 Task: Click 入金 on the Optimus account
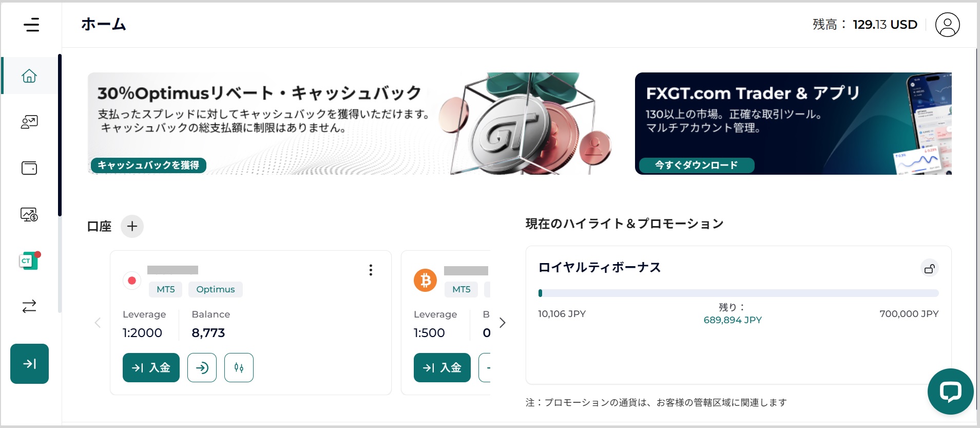tap(151, 367)
